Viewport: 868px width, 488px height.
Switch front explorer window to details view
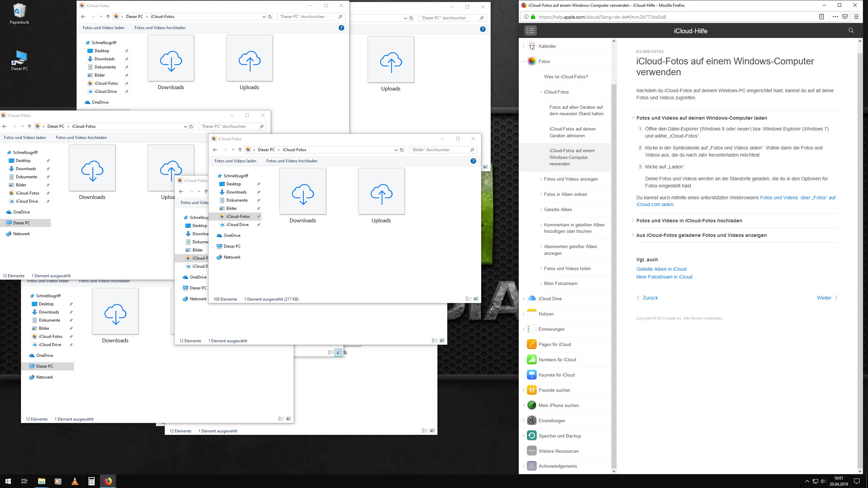point(469,299)
